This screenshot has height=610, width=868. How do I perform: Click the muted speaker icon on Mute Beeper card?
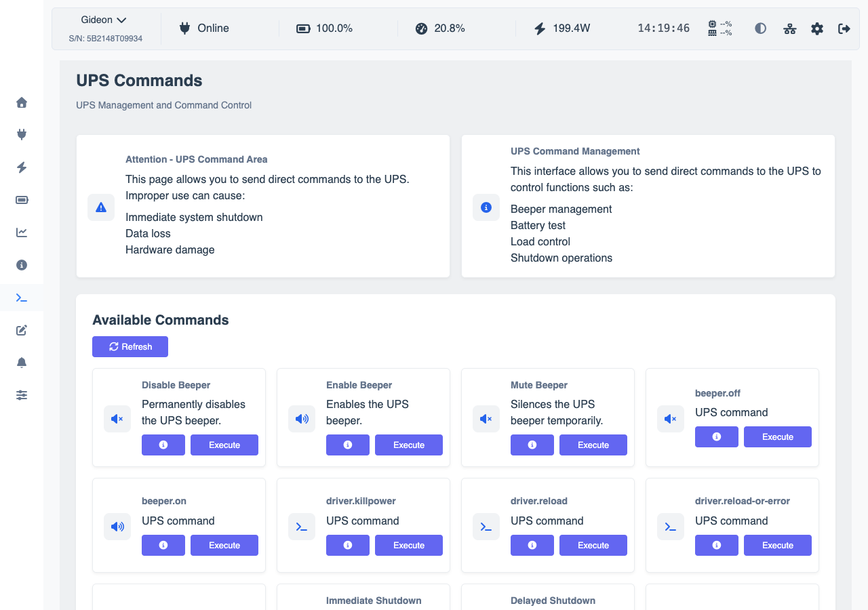(486, 419)
